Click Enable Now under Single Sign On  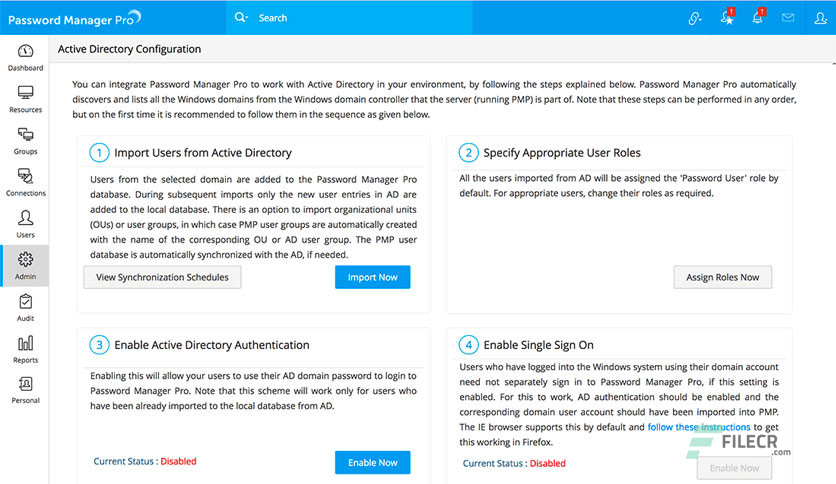[x=734, y=468]
